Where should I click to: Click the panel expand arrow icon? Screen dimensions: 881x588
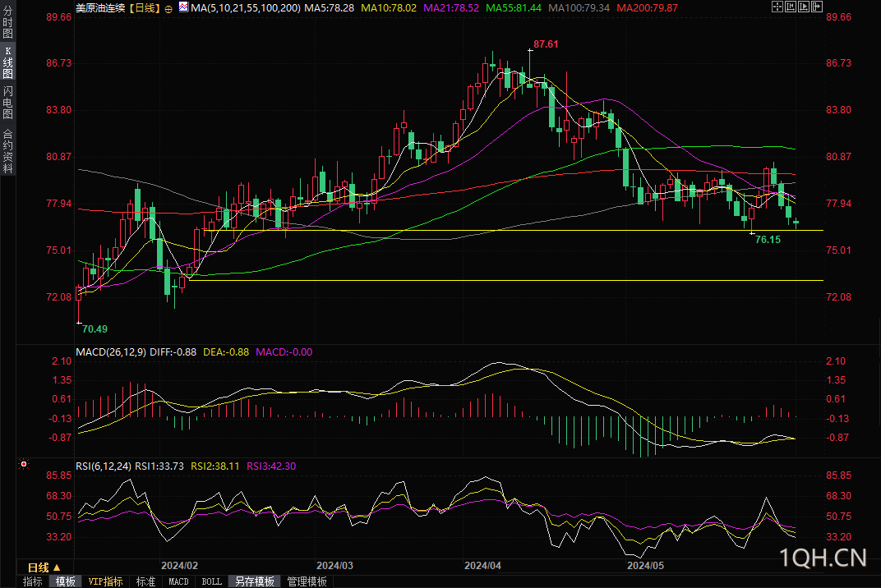click(817, 7)
